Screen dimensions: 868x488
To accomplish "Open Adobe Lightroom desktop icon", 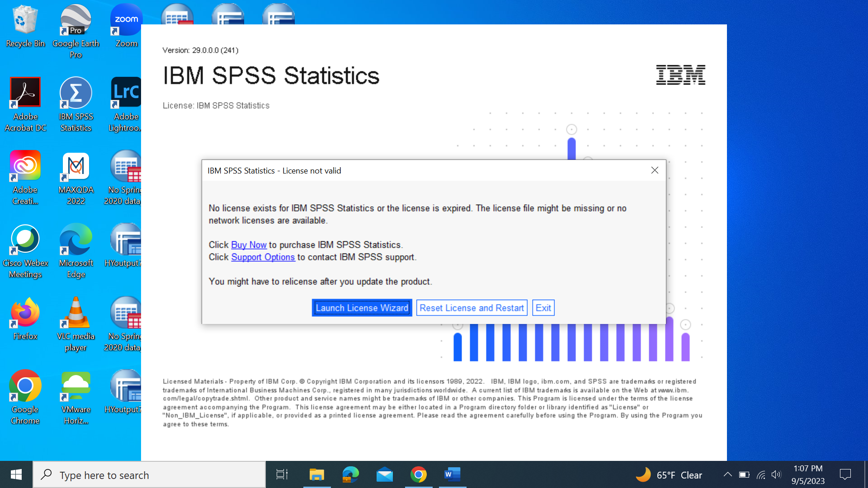I will point(125,105).
